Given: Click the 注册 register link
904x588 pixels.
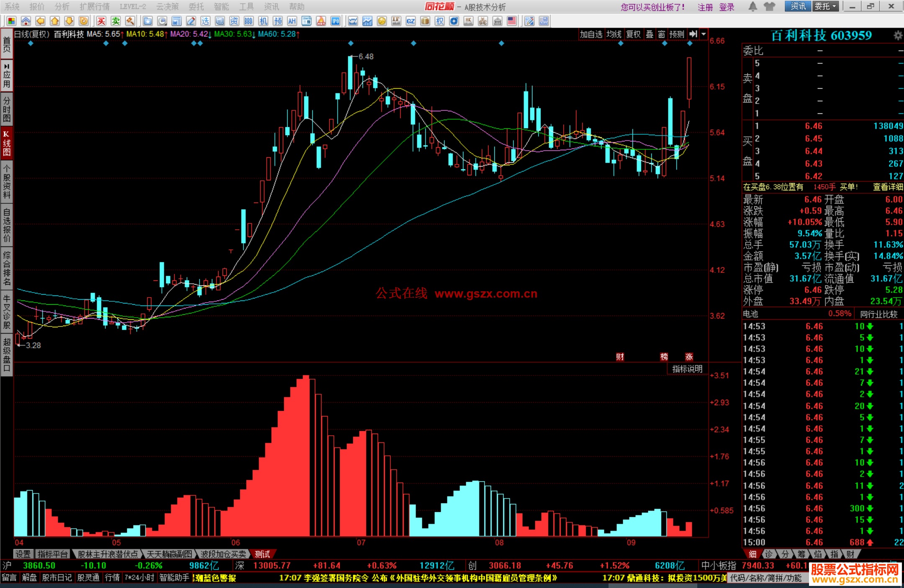Looking at the screenshot, I should (x=705, y=7).
